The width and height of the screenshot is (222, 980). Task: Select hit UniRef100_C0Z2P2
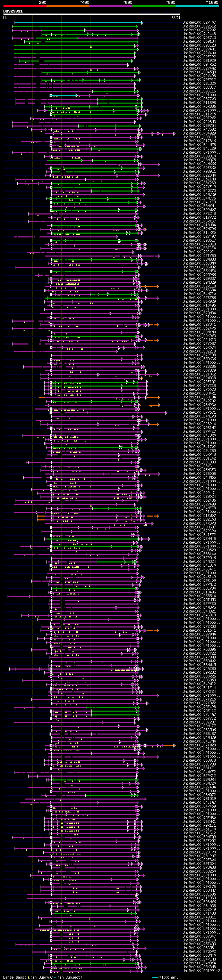click(199, 57)
